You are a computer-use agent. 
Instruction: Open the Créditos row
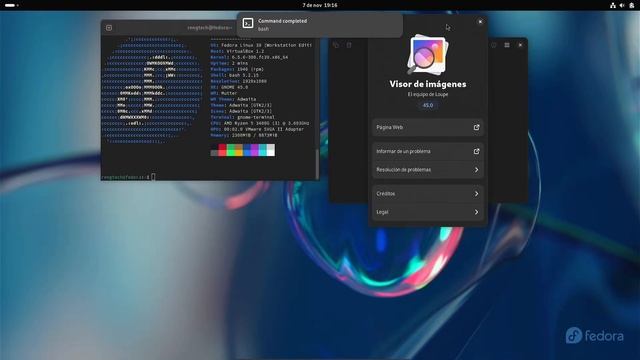tap(428, 193)
